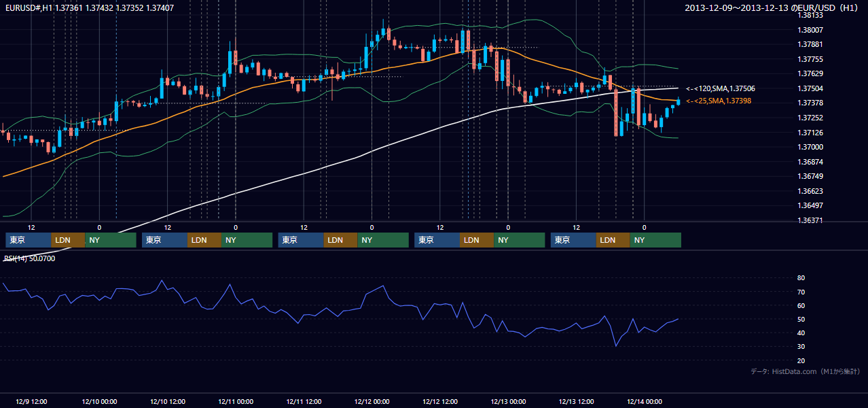
Task: Select the 120 SMA label reading 1.37506
Action: pos(721,88)
